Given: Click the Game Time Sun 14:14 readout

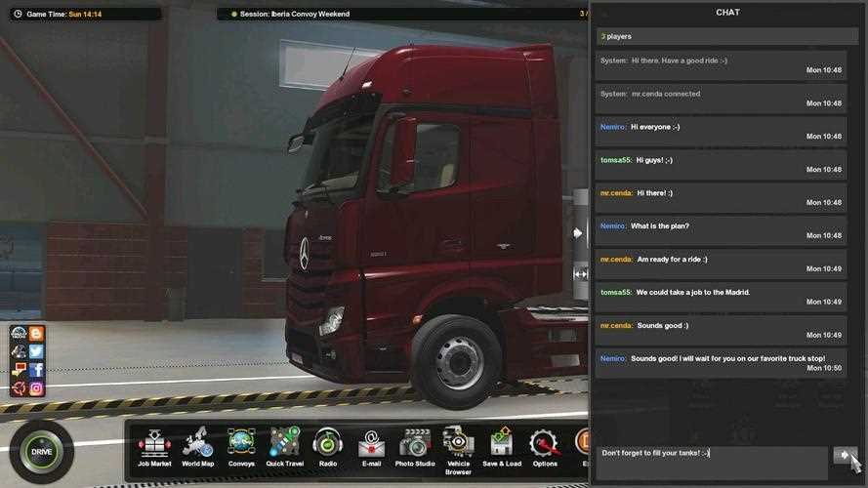Looking at the screenshot, I should (x=63, y=14).
